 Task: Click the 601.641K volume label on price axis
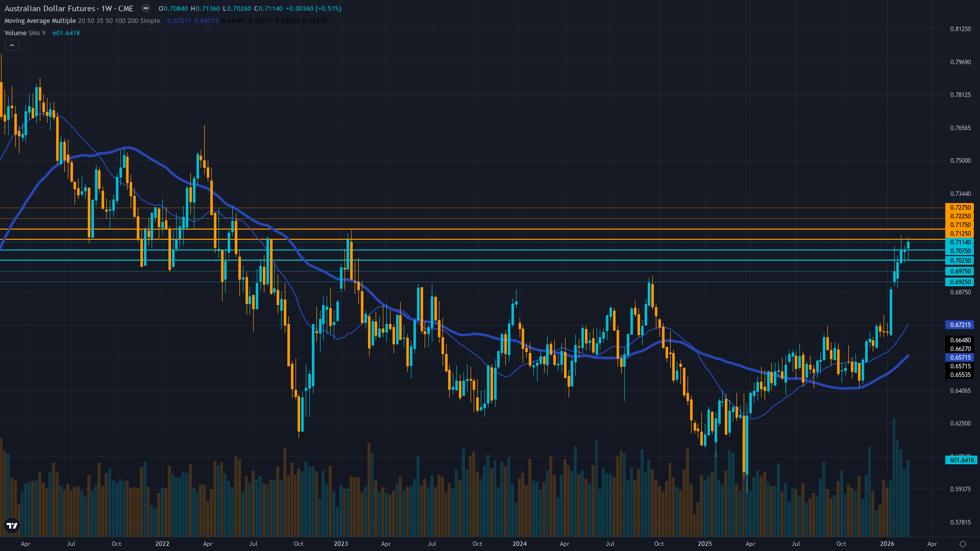coord(961,460)
